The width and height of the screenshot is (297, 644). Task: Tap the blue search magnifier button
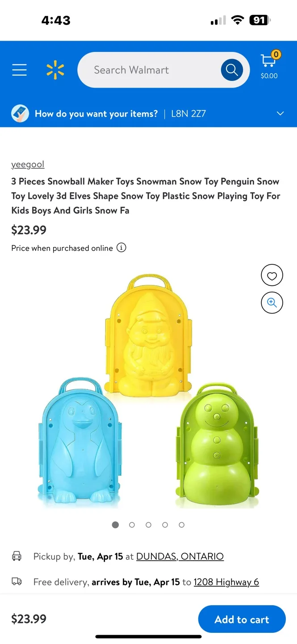click(x=232, y=70)
